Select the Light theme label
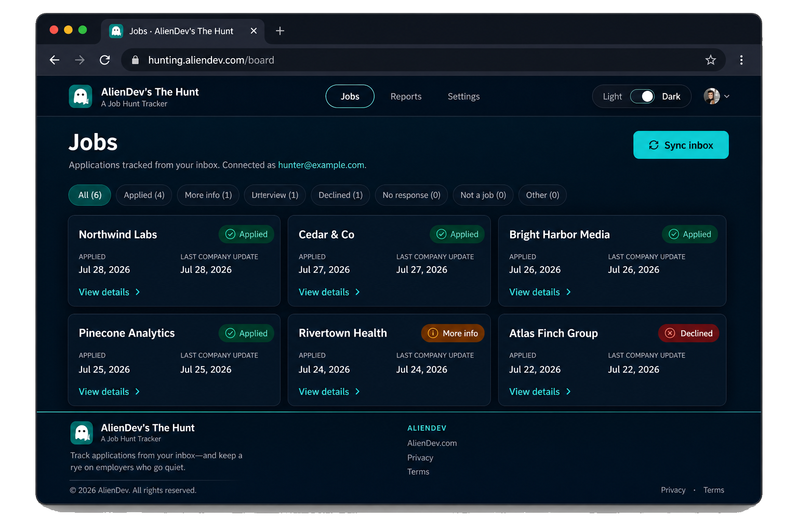 point(613,97)
